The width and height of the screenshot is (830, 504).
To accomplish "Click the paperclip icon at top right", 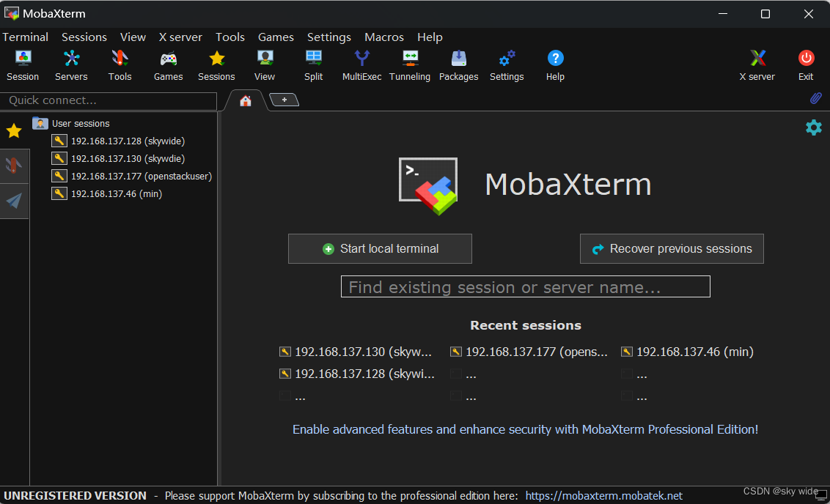I will [x=816, y=98].
